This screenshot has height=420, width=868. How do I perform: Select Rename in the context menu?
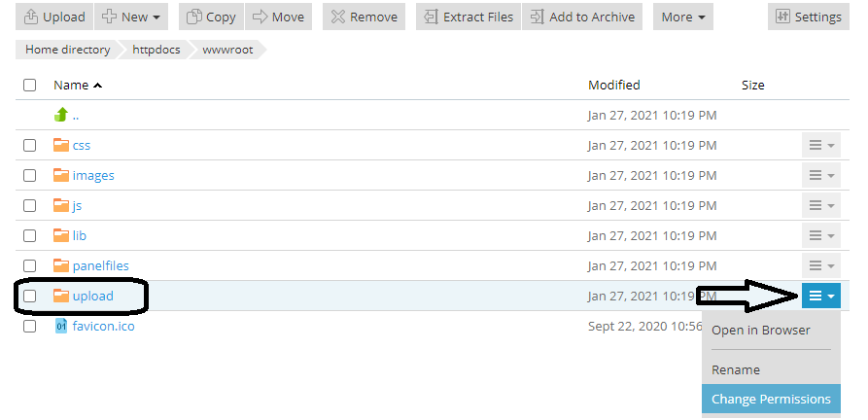click(736, 369)
